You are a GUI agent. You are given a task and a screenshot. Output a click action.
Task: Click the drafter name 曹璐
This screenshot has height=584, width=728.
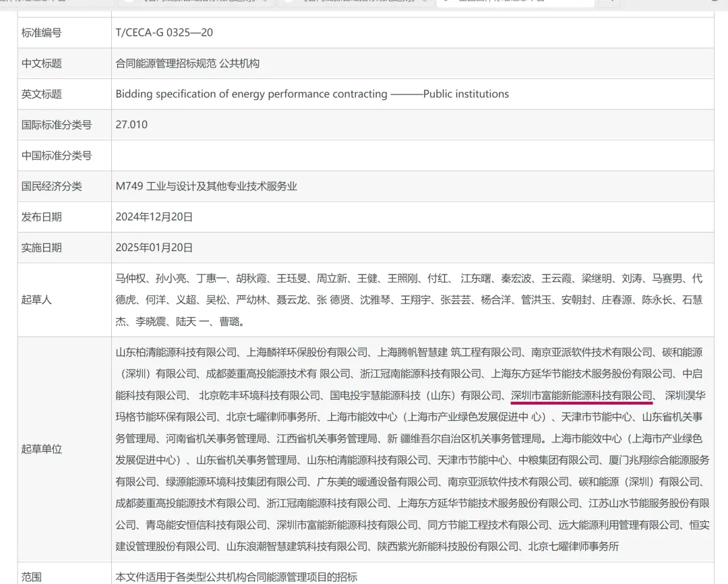coord(233,322)
